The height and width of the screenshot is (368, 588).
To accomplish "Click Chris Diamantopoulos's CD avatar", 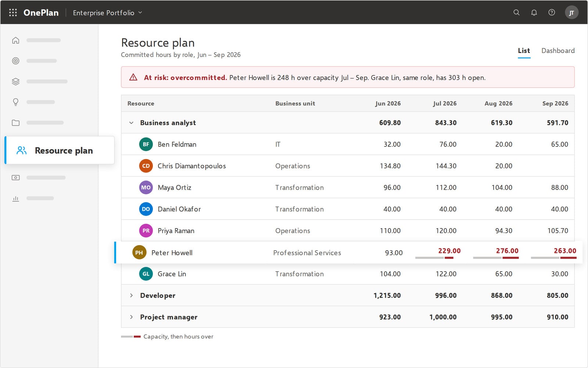I will (146, 166).
